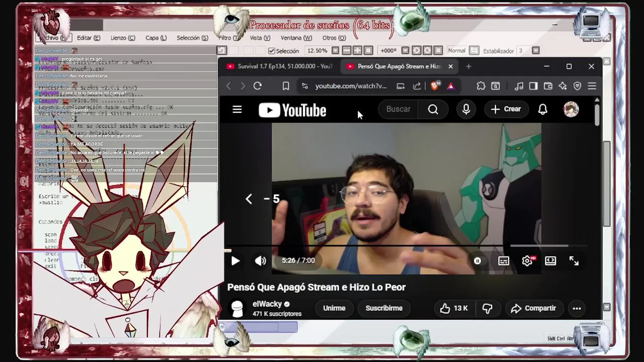Open the Normal blend mode box
Screen dimensions: 644x362
[x=457, y=51]
